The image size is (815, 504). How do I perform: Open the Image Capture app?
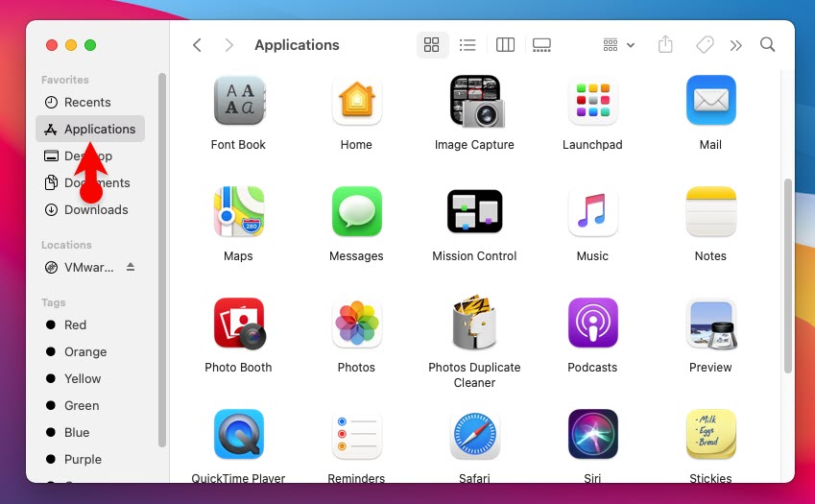(474, 101)
